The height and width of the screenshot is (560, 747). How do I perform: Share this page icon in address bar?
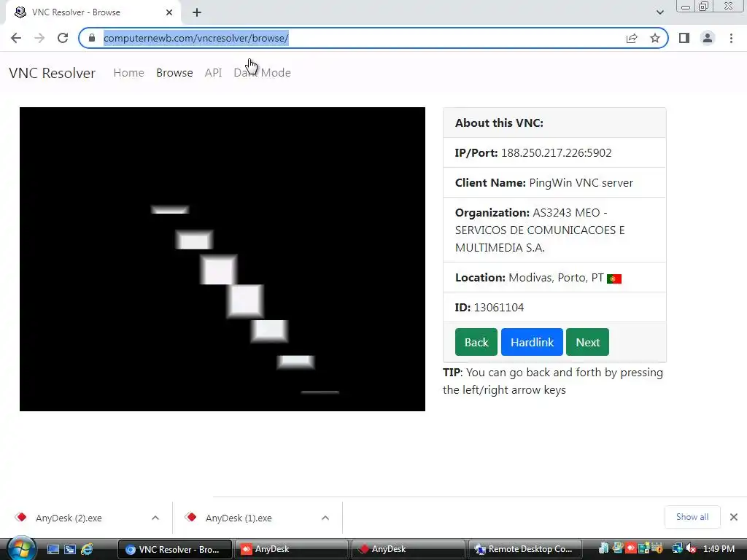[632, 38]
